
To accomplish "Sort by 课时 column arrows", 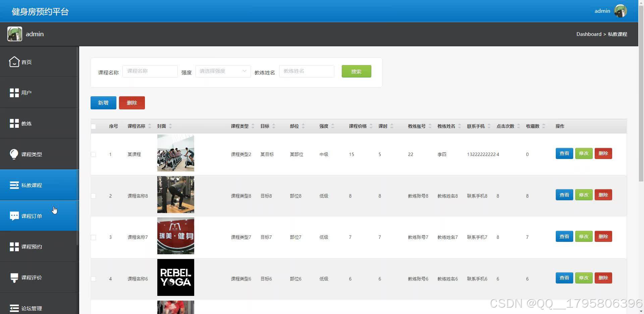I will (x=392, y=126).
